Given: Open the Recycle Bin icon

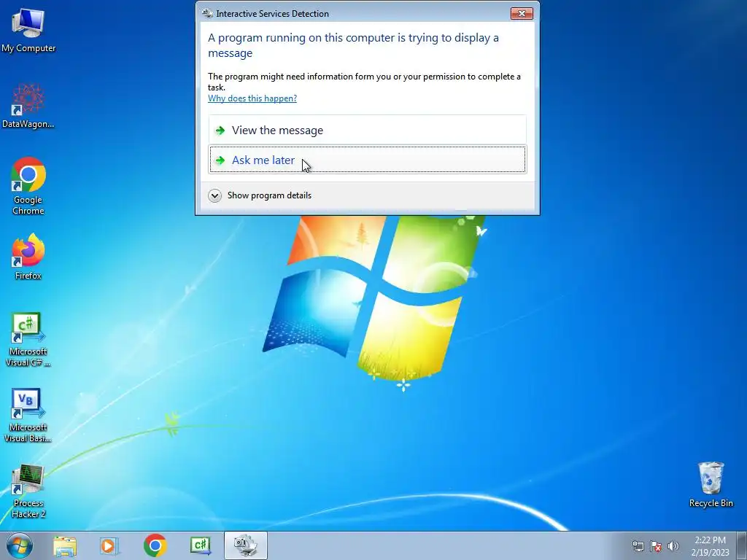Looking at the screenshot, I should click(711, 485).
